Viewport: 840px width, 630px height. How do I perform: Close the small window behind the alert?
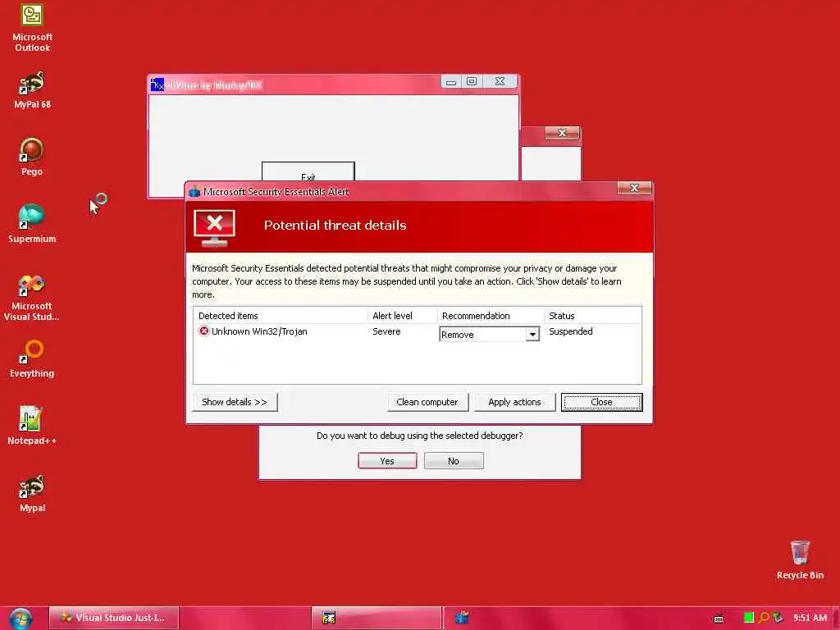(x=562, y=133)
